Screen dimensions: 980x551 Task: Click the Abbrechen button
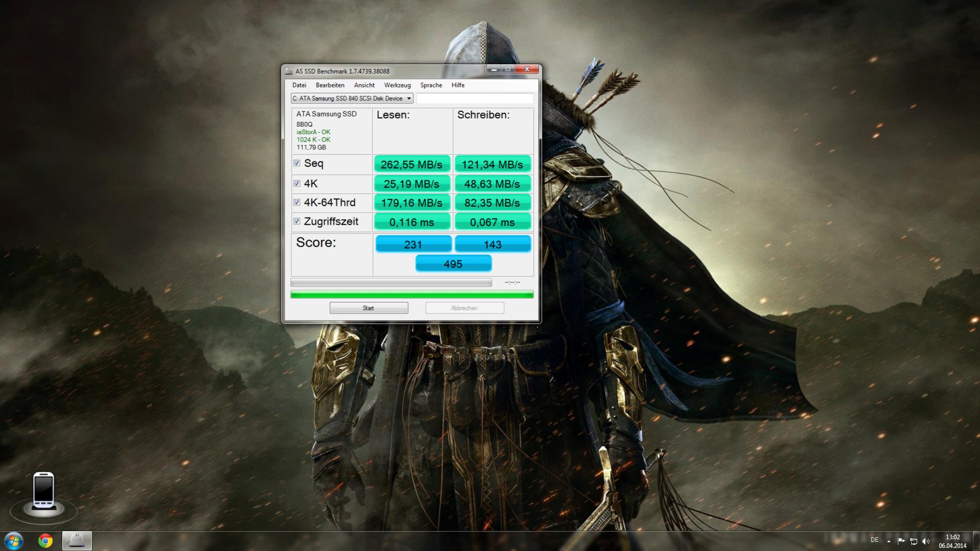click(465, 308)
